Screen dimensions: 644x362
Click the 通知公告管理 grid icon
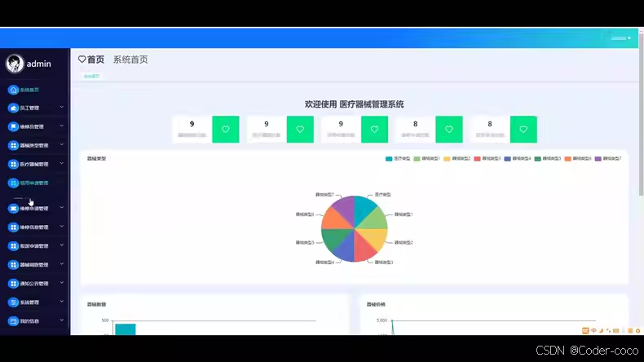tap(13, 284)
